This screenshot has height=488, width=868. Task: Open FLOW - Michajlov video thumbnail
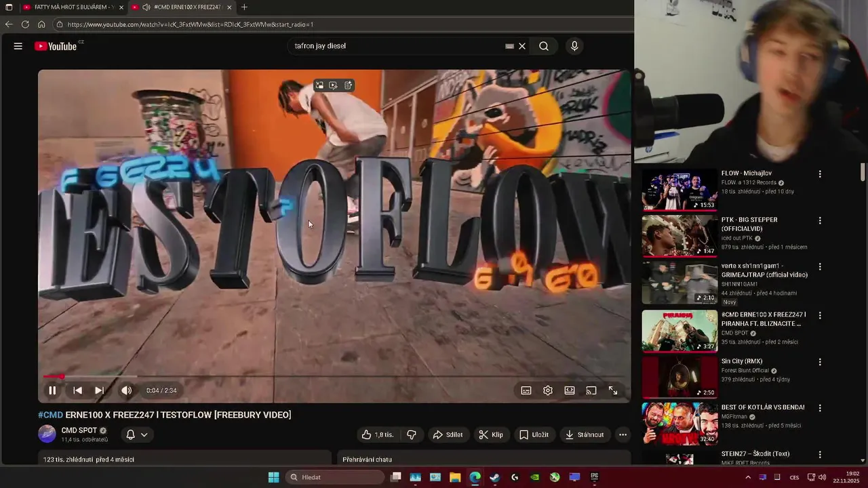679,190
